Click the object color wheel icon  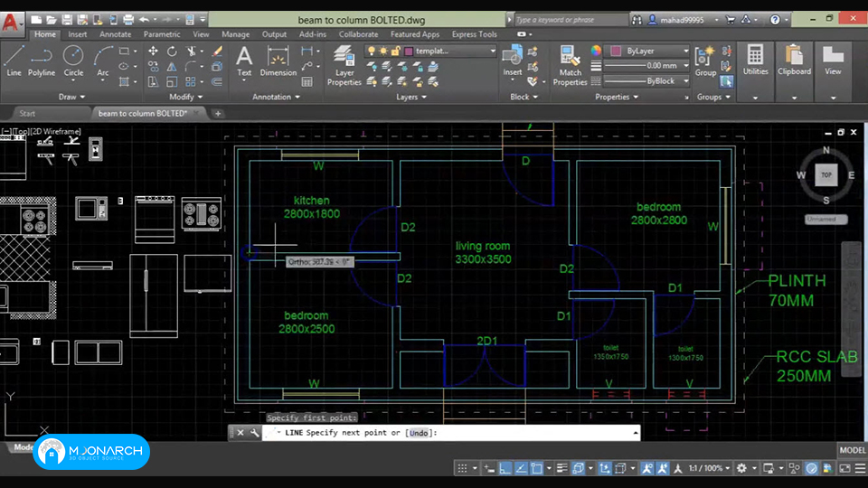point(596,51)
